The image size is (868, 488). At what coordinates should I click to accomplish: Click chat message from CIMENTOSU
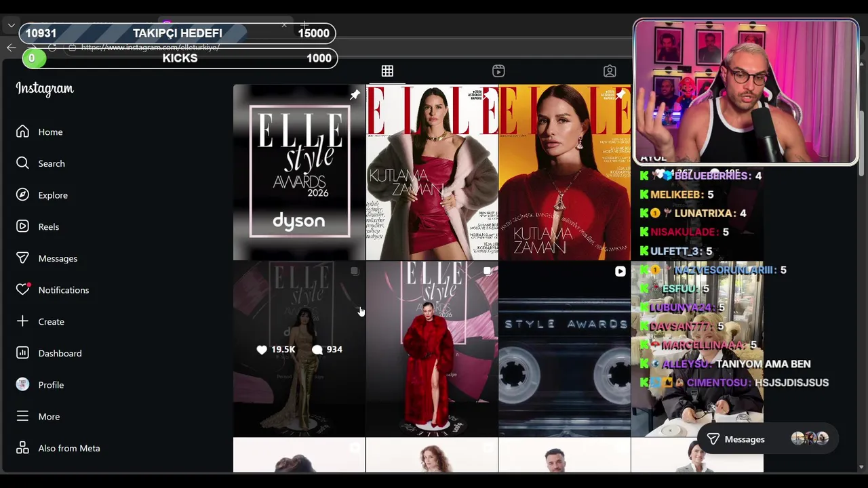click(x=734, y=383)
